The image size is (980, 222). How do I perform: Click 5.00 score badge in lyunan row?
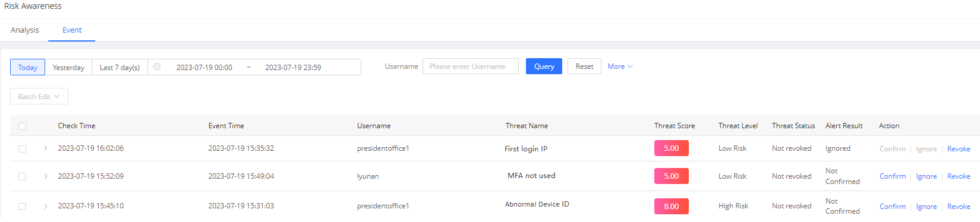click(x=672, y=176)
